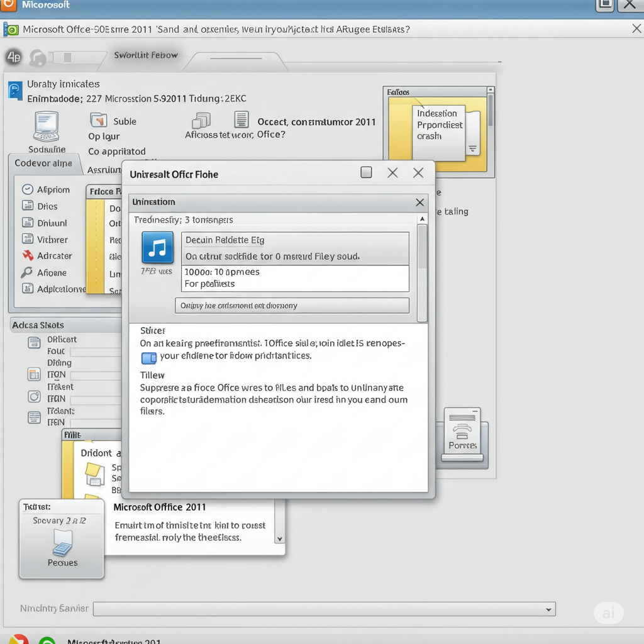Open the Nimcintry Eanier dropdown arrow

pos(548,609)
